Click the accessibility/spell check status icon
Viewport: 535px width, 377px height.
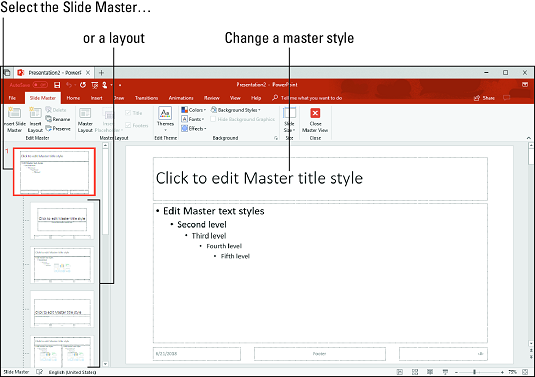(40, 372)
